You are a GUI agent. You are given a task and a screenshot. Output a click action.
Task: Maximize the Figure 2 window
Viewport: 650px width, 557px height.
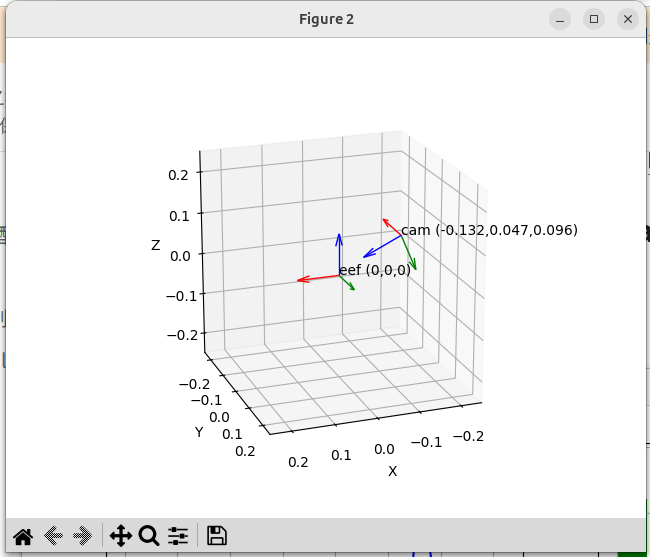[x=594, y=19]
